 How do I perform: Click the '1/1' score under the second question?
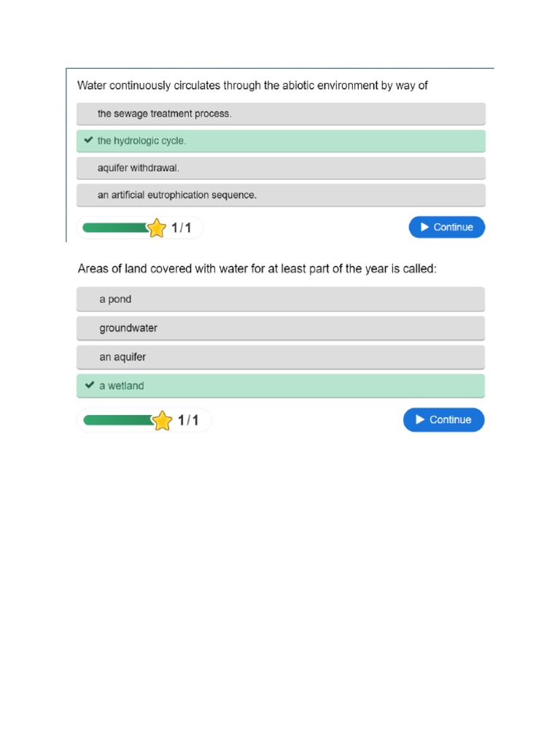187,420
